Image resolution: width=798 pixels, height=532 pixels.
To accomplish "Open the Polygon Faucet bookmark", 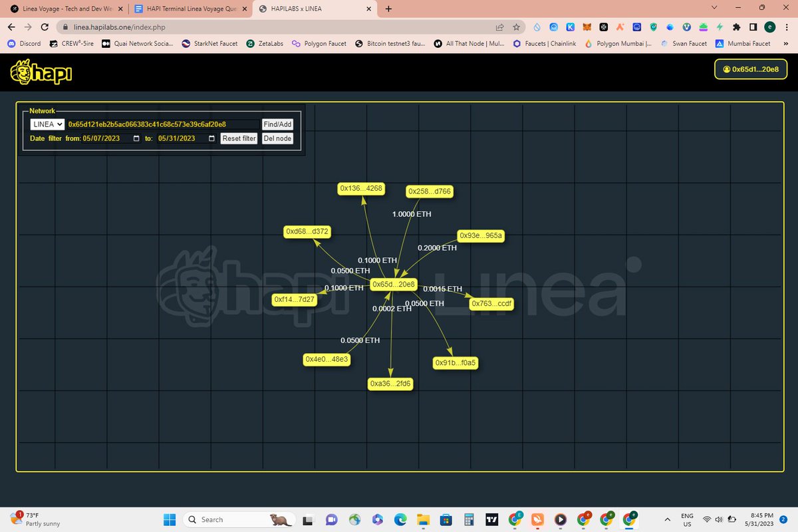I will 319,43.
